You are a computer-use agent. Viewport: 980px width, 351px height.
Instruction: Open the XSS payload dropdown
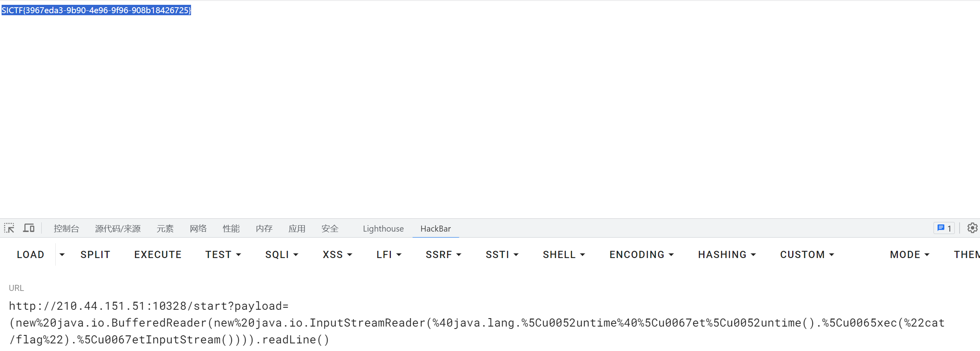point(337,255)
